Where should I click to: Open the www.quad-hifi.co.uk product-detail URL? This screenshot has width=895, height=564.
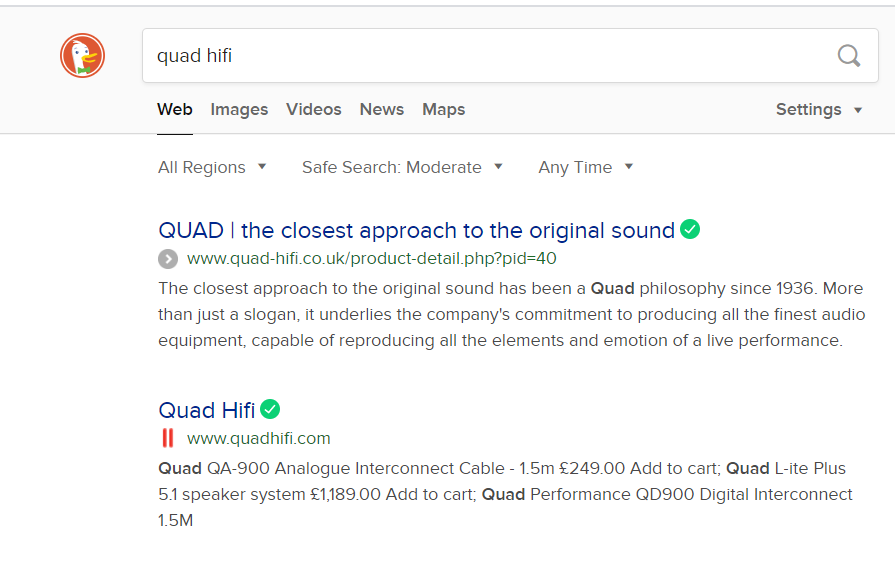click(372, 259)
